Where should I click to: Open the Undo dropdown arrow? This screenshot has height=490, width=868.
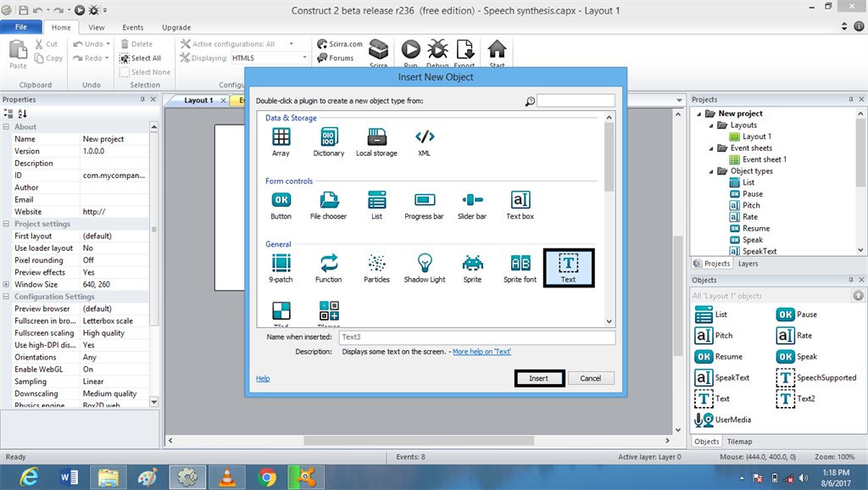[108, 44]
